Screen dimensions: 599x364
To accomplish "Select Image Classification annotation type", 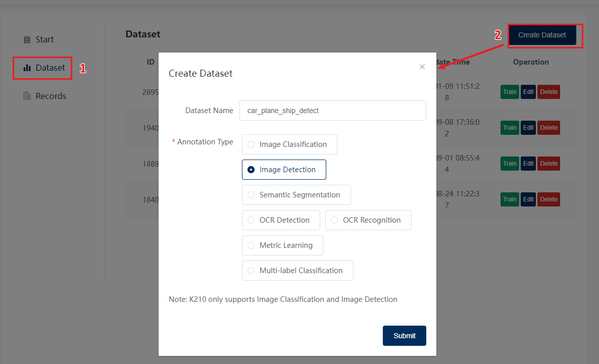I will pyautogui.click(x=289, y=144).
